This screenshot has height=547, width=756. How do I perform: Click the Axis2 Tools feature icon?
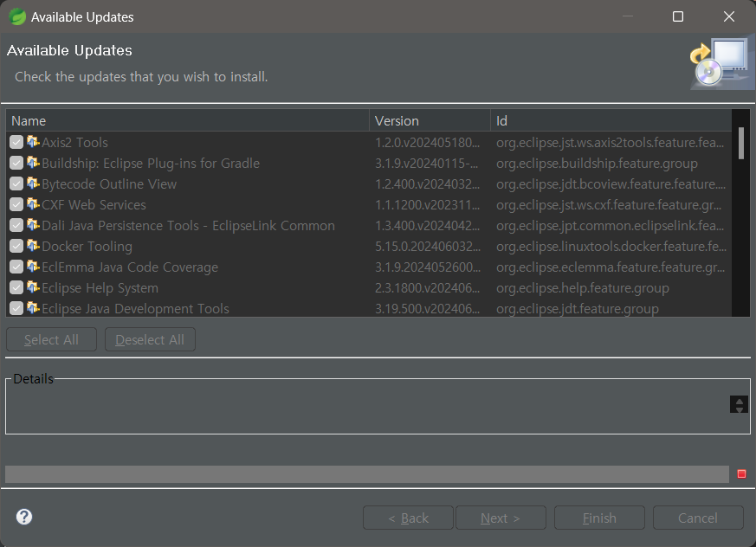click(33, 142)
